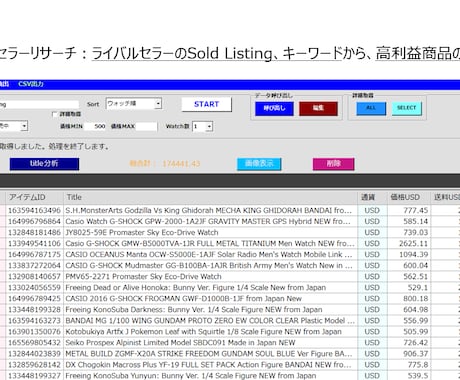Focus the 価格MIN input field
This screenshot has height=380, width=460.
(95, 126)
